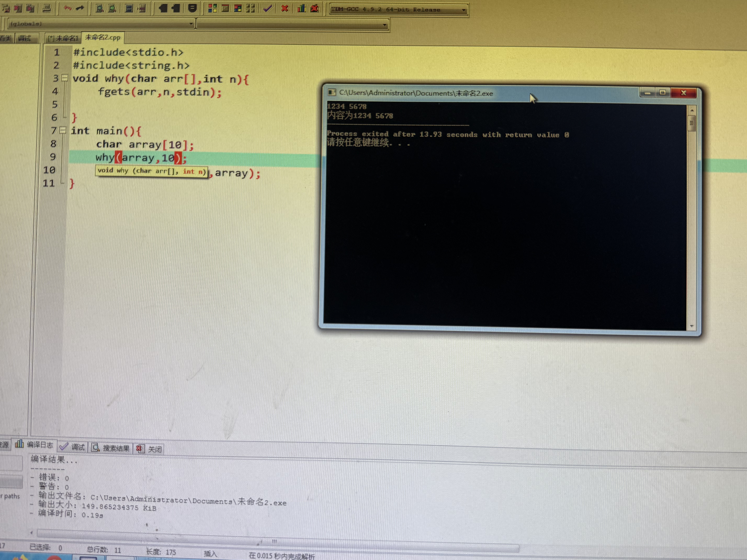Click the Print toolbar icon
747x560 pixels.
click(47, 8)
